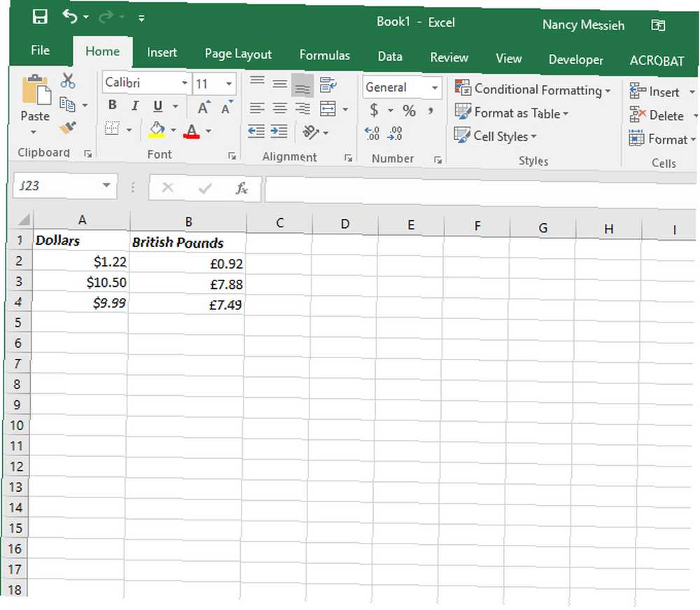This screenshot has height=610, width=700.
Task: Click Increase Indent icon
Action: coord(279,132)
